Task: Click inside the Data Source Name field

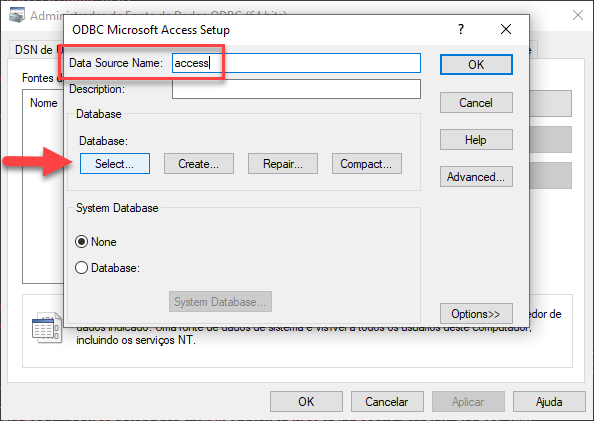Action: pos(296,63)
